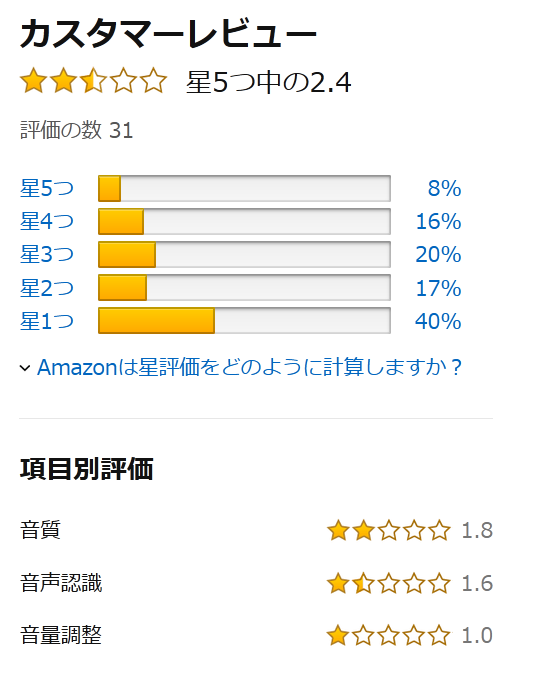Select the 星4つ filter link

47,221
